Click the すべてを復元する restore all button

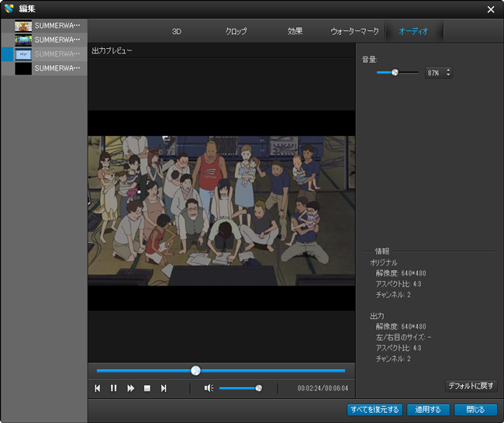tap(375, 409)
